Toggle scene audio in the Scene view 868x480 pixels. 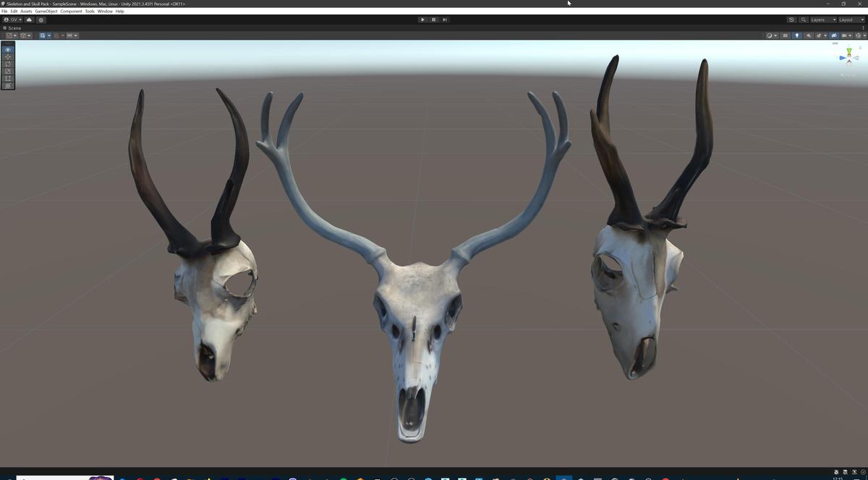coord(809,35)
